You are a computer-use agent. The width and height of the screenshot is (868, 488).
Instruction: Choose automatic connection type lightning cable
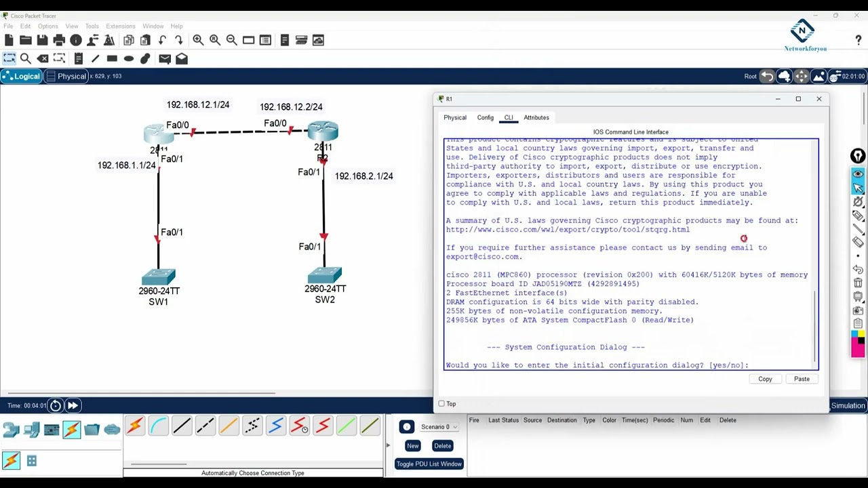tap(134, 426)
